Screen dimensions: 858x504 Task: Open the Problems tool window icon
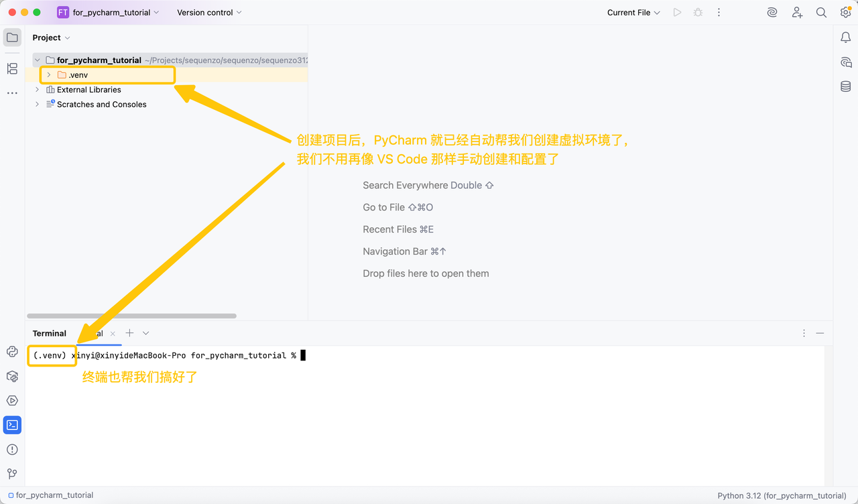(x=12, y=449)
